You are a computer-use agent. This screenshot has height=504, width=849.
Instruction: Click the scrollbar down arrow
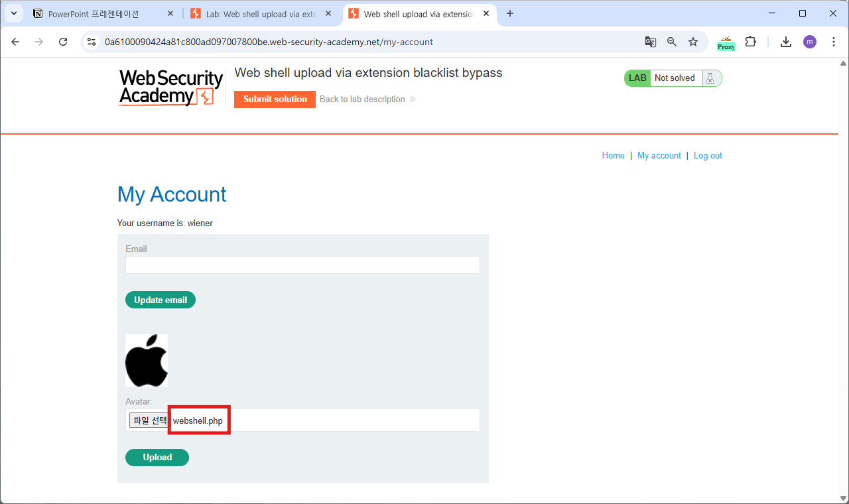point(844,499)
